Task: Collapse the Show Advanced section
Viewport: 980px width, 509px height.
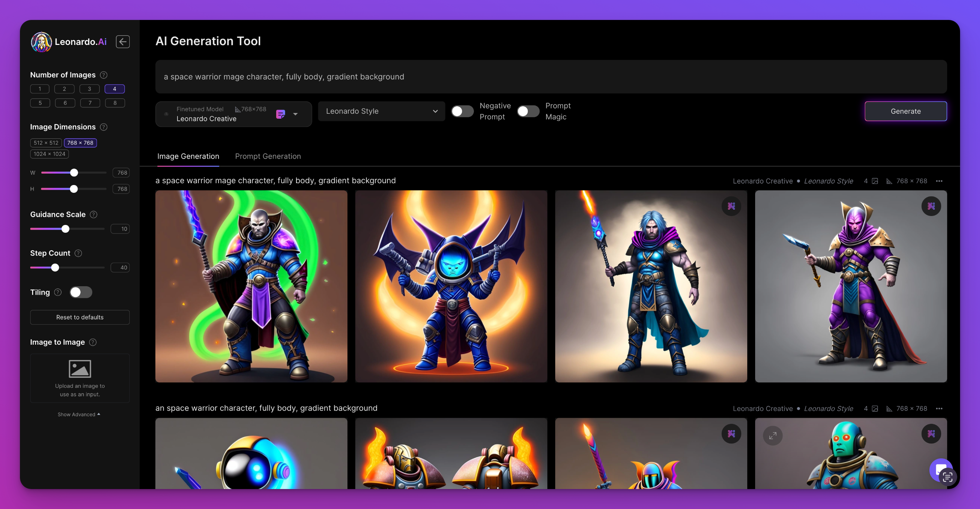Action: pyautogui.click(x=79, y=415)
